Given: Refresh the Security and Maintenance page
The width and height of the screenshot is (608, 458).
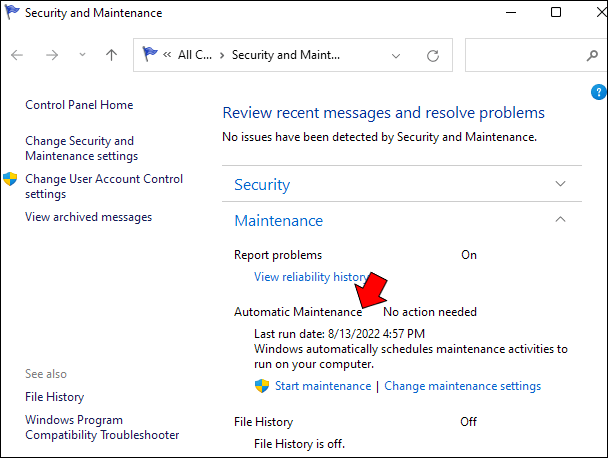Looking at the screenshot, I should point(433,56).
